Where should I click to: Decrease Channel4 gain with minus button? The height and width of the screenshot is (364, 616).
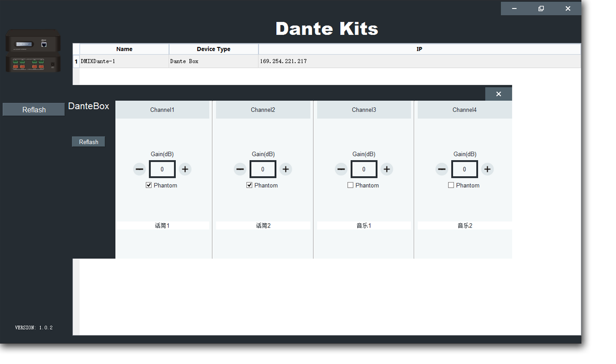[x=442, y=169]
